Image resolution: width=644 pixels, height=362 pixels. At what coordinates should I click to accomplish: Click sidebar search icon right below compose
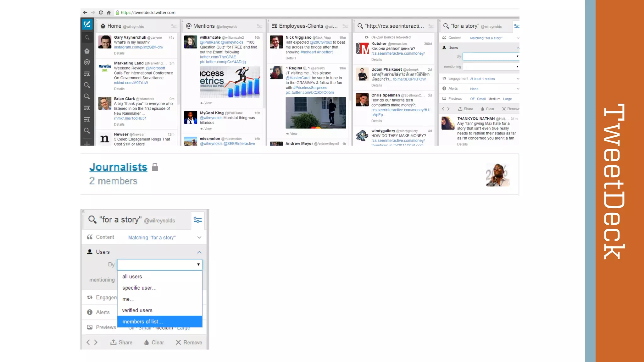[x=87, y=38]
